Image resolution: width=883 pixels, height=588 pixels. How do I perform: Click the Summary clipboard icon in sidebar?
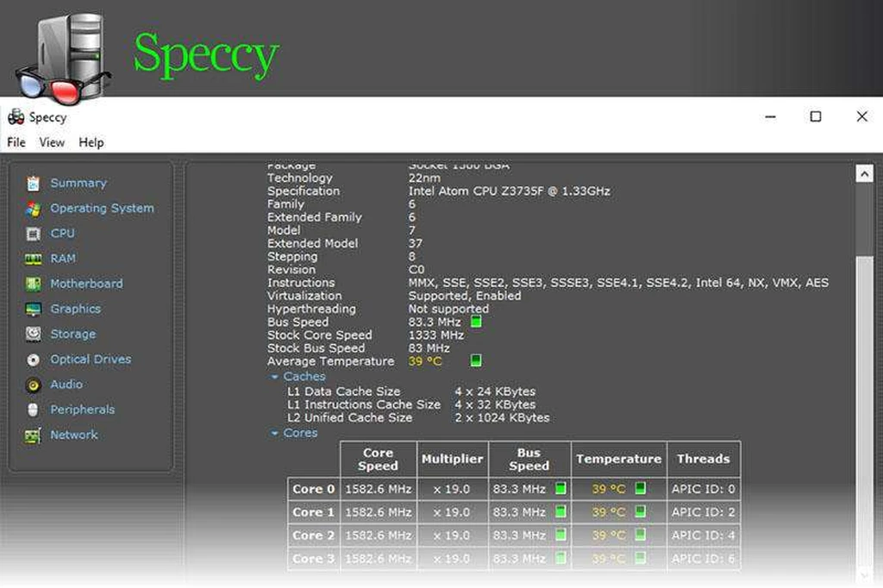(x=34, y=183)
